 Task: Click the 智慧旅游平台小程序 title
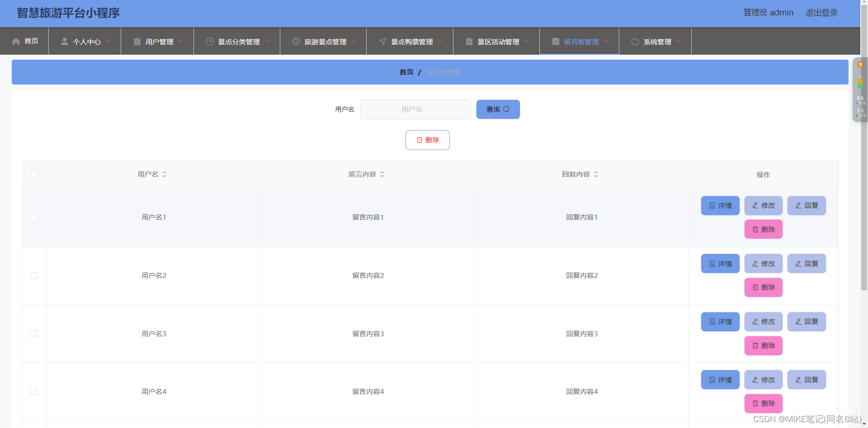point(68,13)
